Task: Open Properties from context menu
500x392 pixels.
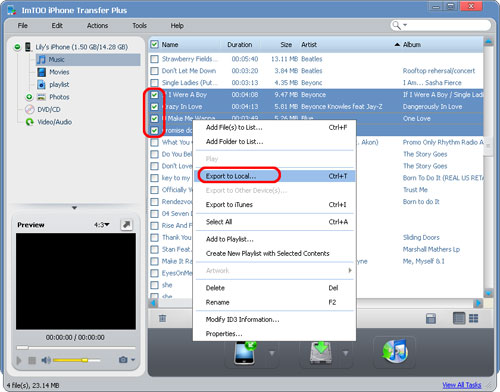Action: pyautogui.click(x=275, y=334)
